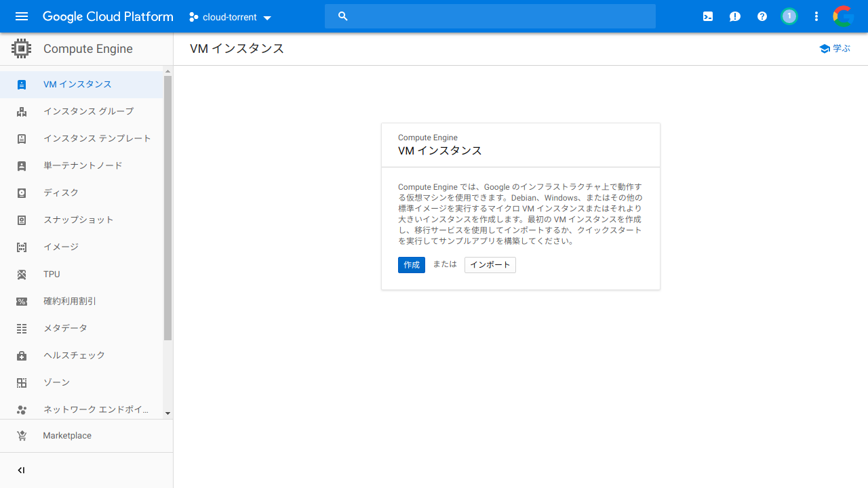Viewport: 868px width, 488px height.
Task: Select インスタンス グループ menu item
Action: coord(81,112)
